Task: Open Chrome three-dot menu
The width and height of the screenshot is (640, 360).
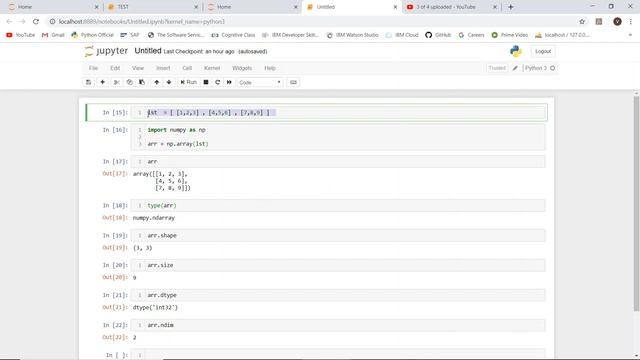Action: click(x=631, y=22)
